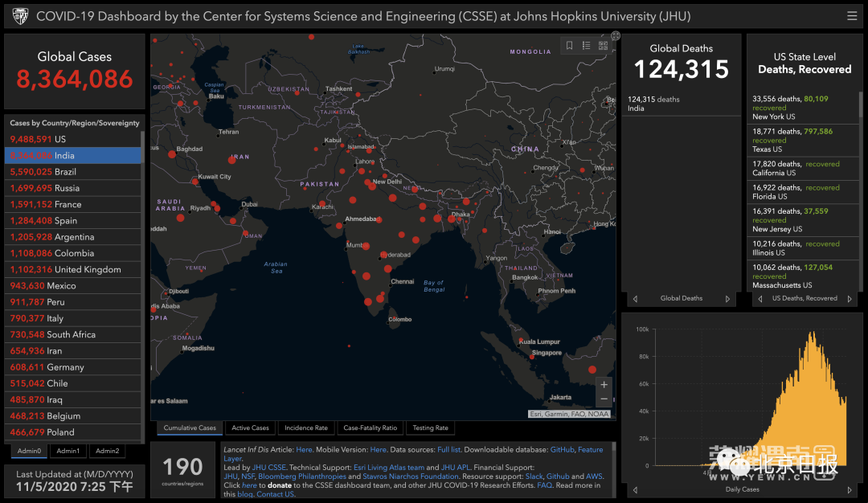The image size is (868, 503).
Task: Go to next US Deaths panel
Action: click(x=850, y=299)
